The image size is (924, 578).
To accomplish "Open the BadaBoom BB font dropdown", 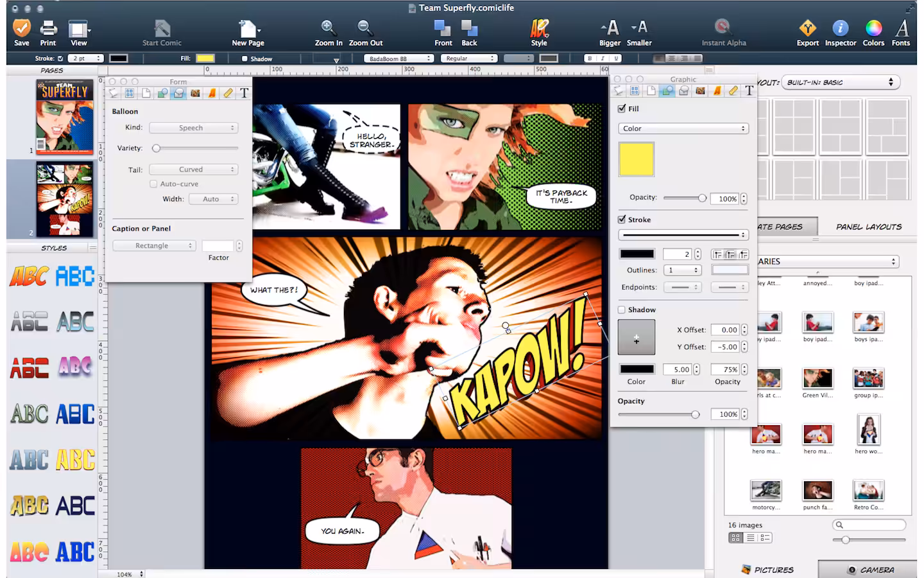I will click(x=398, y=58).
